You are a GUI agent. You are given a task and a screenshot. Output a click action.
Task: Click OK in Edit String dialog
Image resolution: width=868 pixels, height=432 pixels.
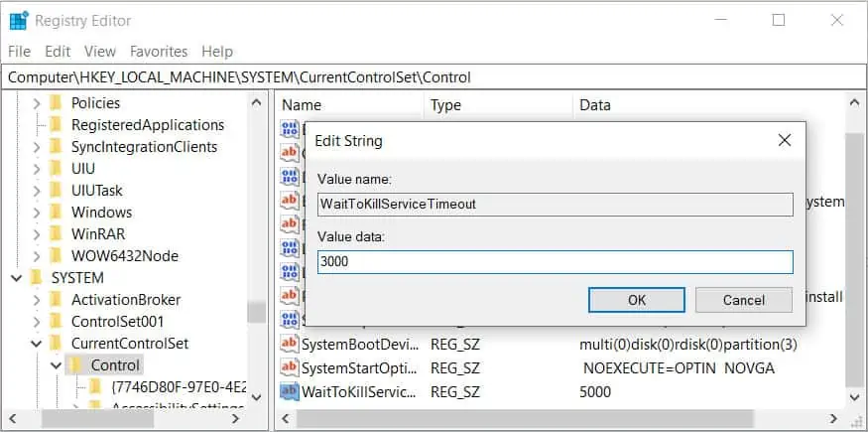637,300
